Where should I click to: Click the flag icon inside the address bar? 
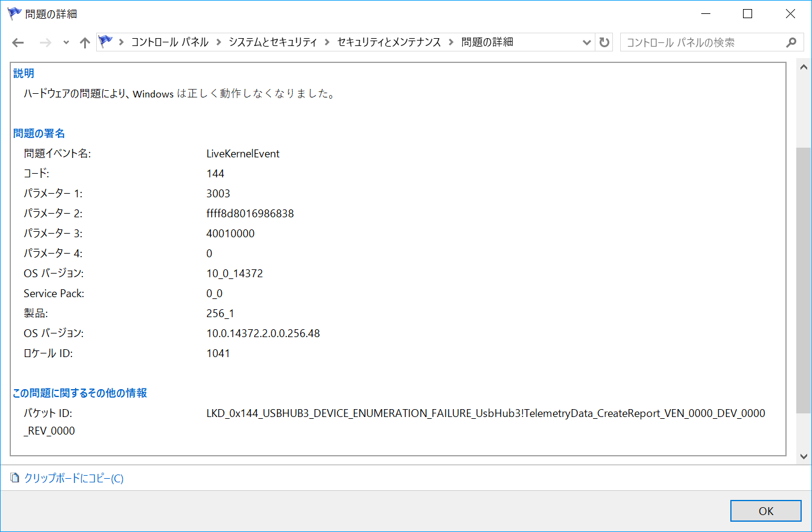[105, 42]
